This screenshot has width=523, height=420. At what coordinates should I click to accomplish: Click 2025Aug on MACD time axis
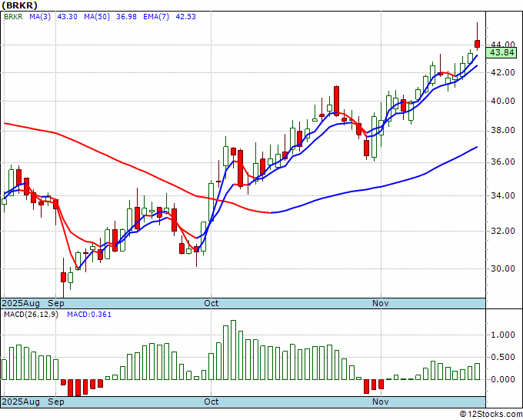pos(21,402)
